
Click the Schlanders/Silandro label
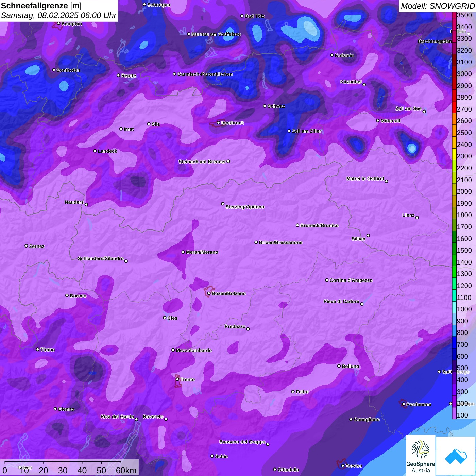[101, 258]
